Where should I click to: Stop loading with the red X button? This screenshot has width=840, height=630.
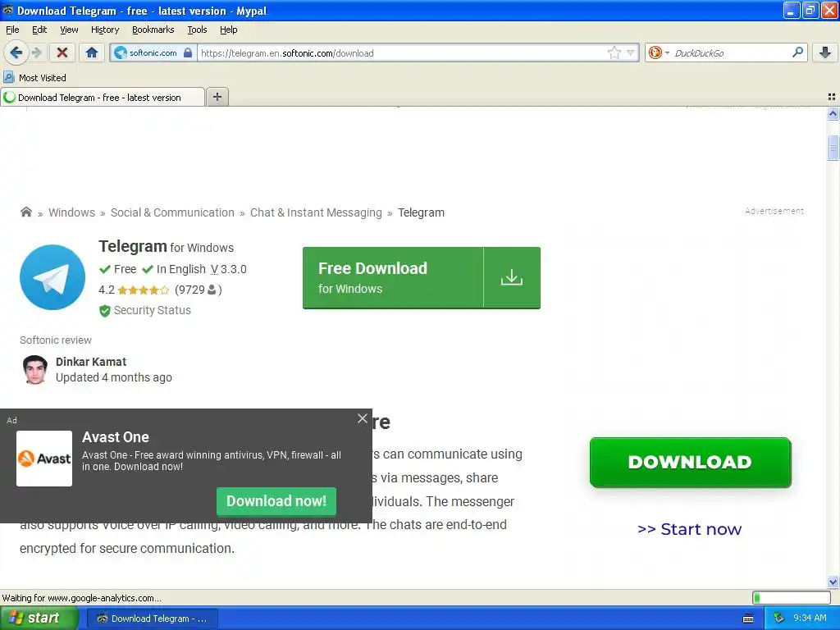[62, 52]
